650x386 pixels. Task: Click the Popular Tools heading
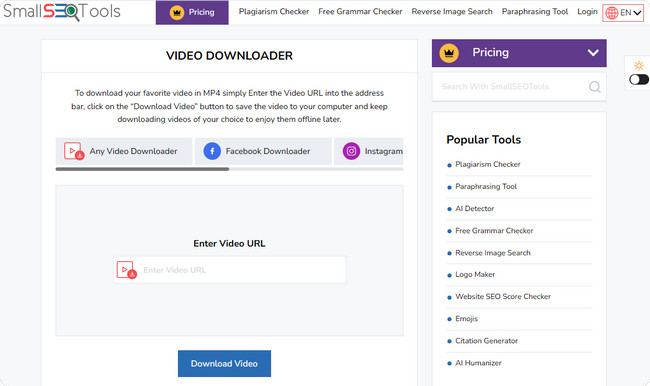tap(483, 140)
